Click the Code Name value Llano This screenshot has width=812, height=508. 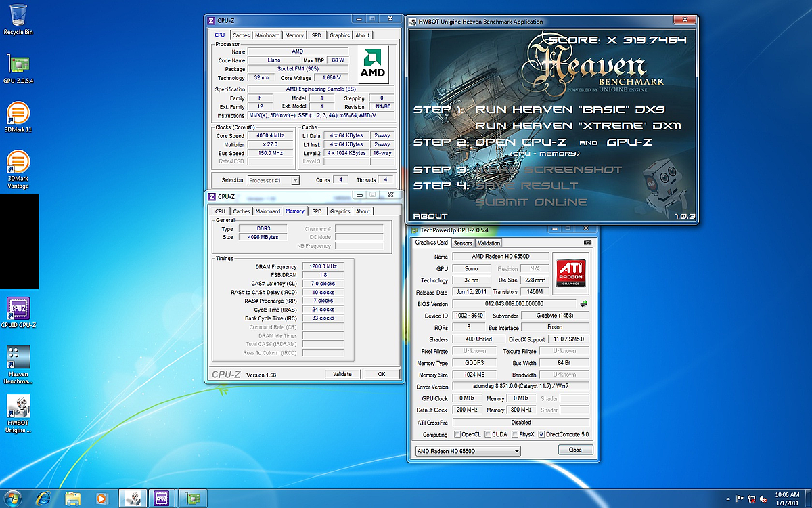pyautogui.click(x=273, y=60)
